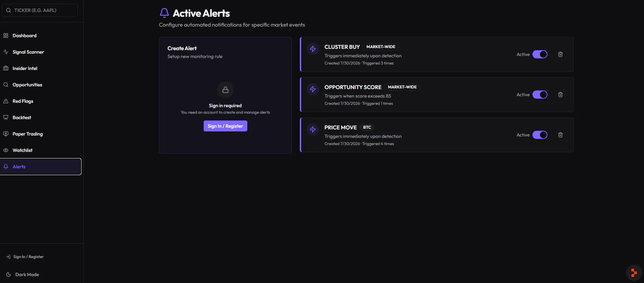Screen dimensions: 644x283
Task: Click the PRICE MOVE alert title
Action: 341,127
